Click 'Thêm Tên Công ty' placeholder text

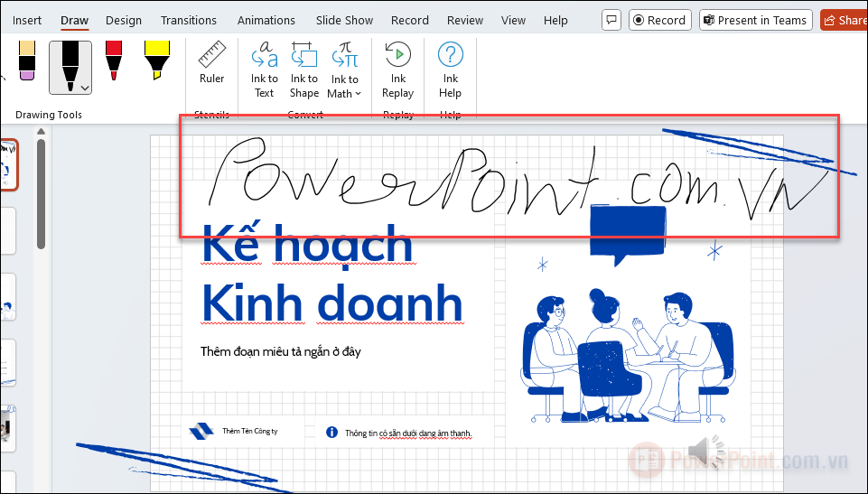point(249,431)
